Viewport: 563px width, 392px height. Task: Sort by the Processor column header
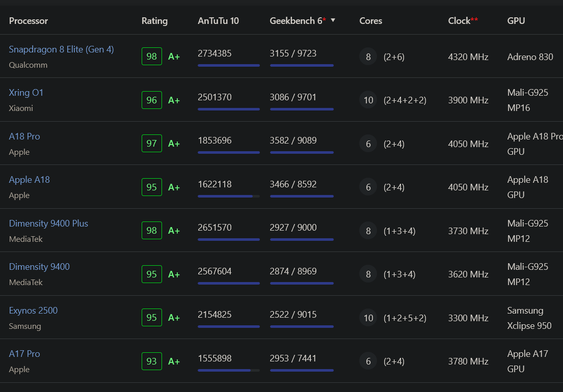[x=29, y=21]
